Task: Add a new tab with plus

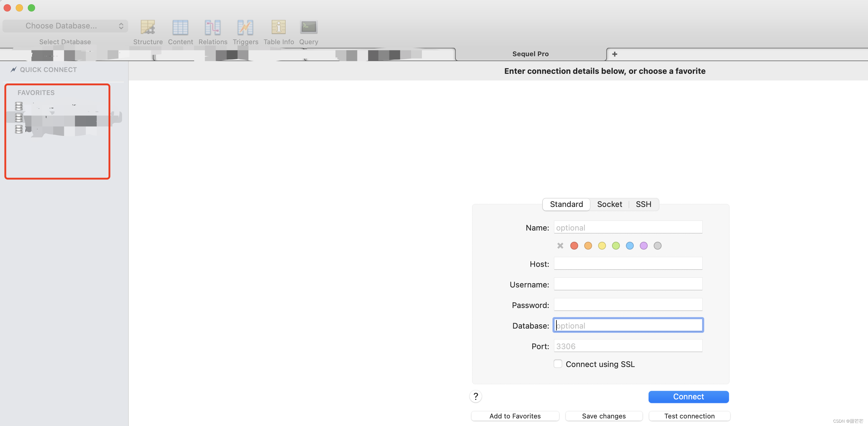Action: pyautogui.click(x=615, y=54)
